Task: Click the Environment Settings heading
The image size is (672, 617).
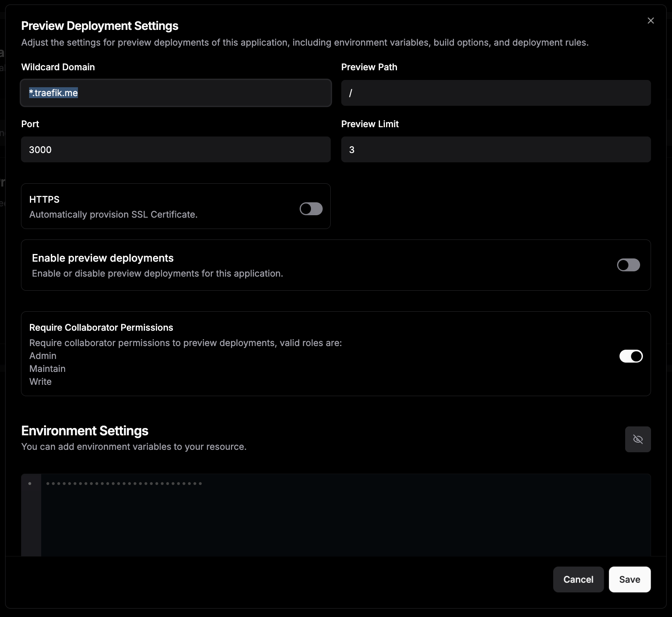Action: 84,431
